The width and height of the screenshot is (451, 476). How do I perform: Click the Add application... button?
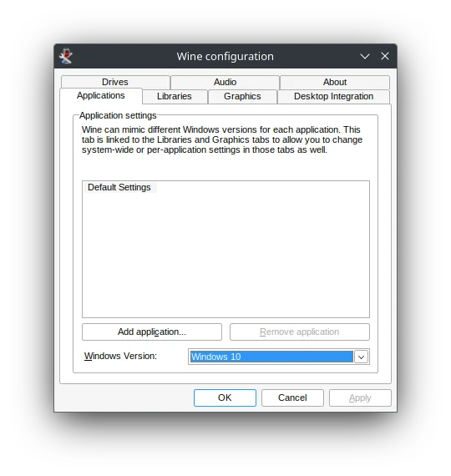(152, 332)
